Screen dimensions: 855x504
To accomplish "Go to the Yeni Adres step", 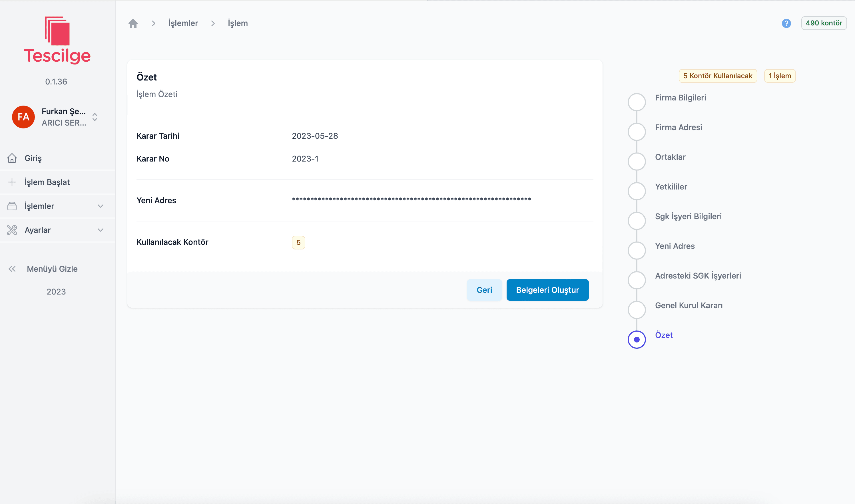I will point(675,246).
